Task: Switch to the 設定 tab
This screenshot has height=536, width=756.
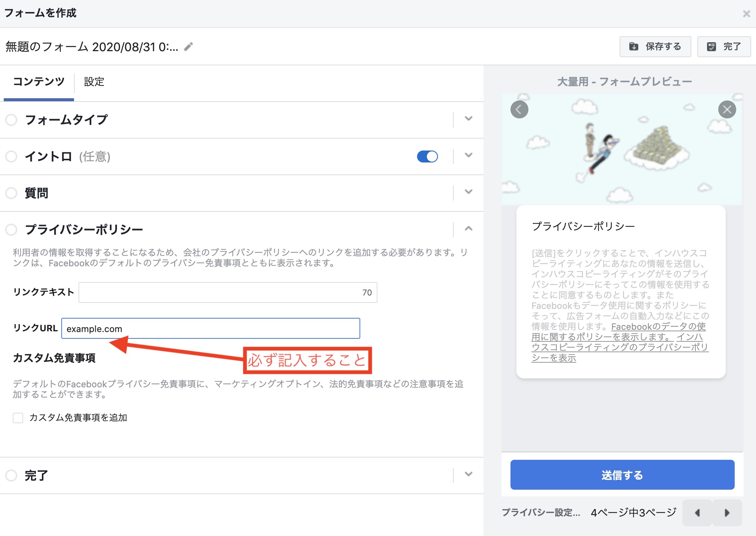Action: 94,82
